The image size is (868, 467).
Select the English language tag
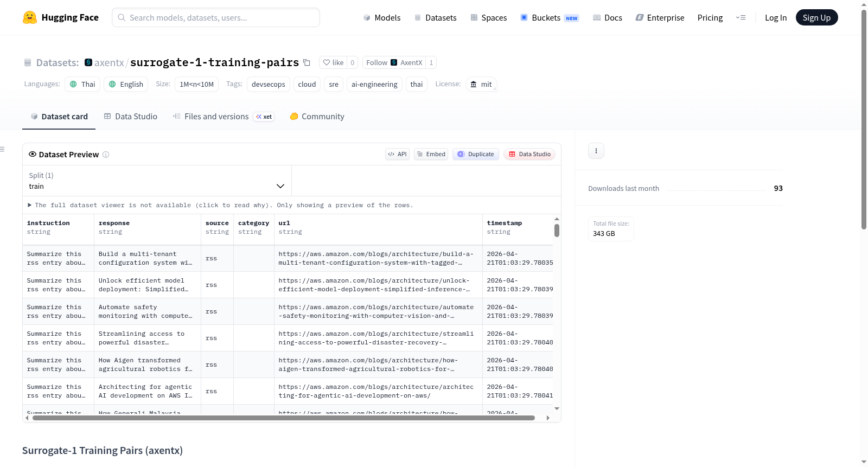[x=126, y=84]
